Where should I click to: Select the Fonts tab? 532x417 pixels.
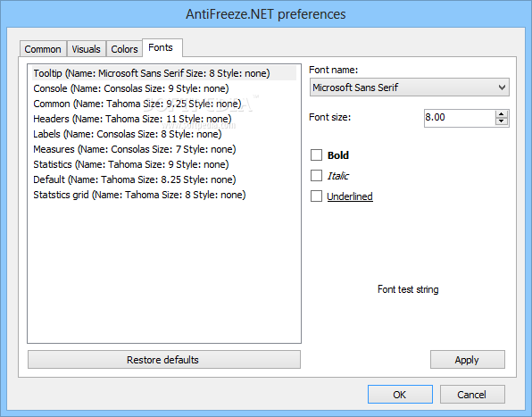(x=162, y=48)
